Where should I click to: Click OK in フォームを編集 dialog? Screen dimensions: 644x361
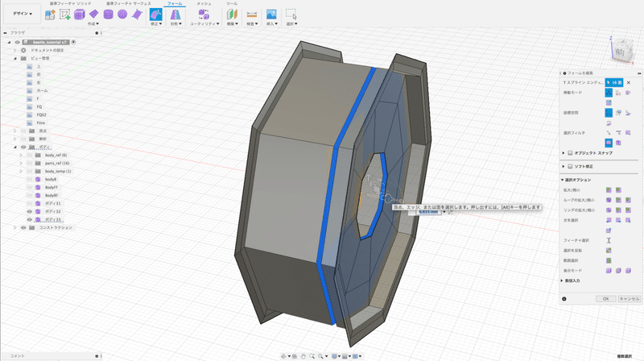click(x=606, y=299)
